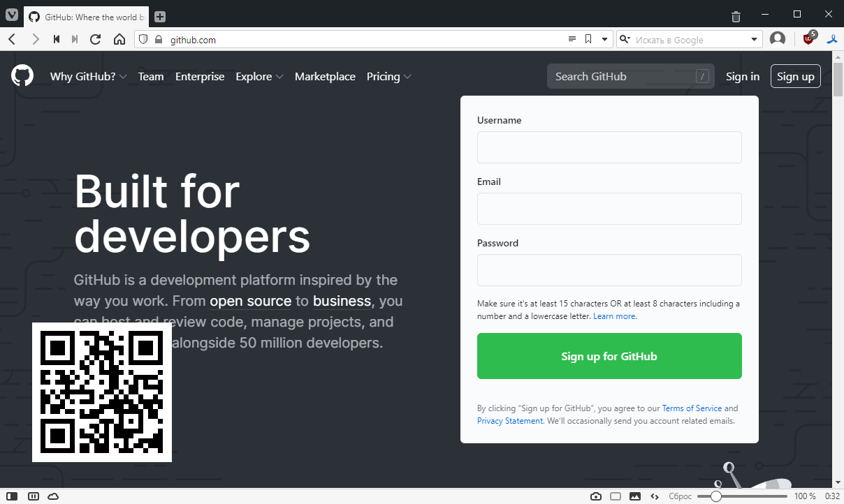Expand the Explore menu
The width and height of the screenshot is (844, 504).
[x=259, y=77]
